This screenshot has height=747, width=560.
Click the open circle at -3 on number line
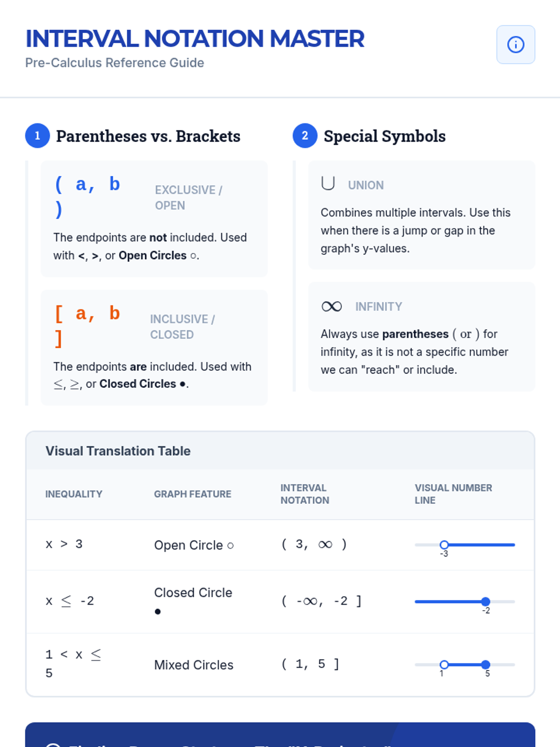tap(444, 545)
